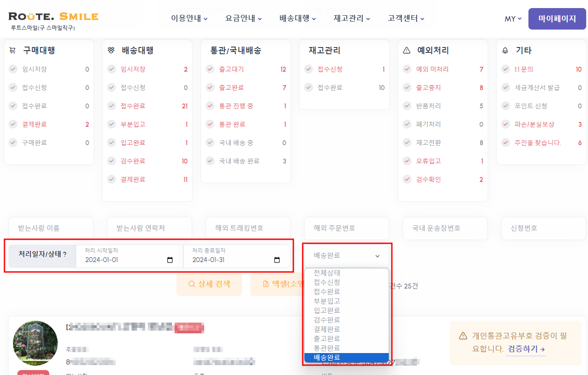Viewport: 588px width, 375px height.
Task: Toggle the 접수완료 check under 배송대행
Action: point(111,106)
